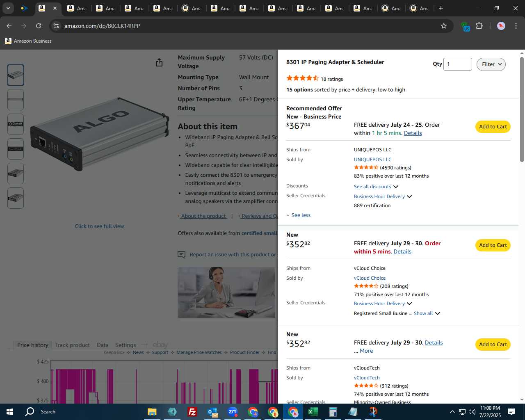Add vCloudTech offer to cart

click(493, 345)
